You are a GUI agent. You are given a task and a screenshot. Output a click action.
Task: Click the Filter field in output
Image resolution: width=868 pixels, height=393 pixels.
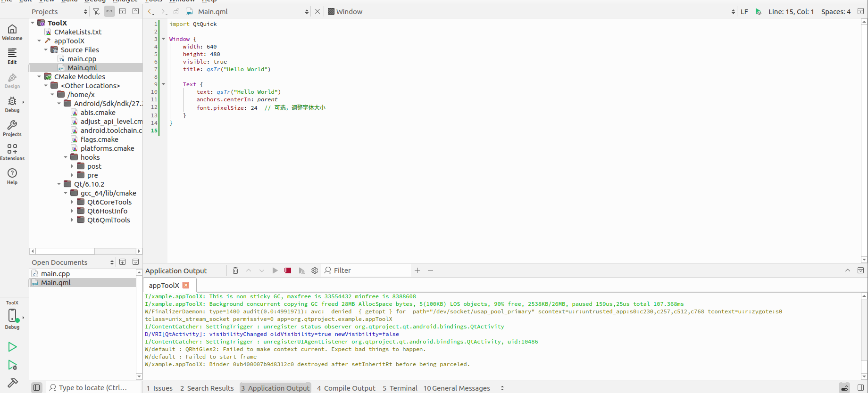[x=368, y=270]
